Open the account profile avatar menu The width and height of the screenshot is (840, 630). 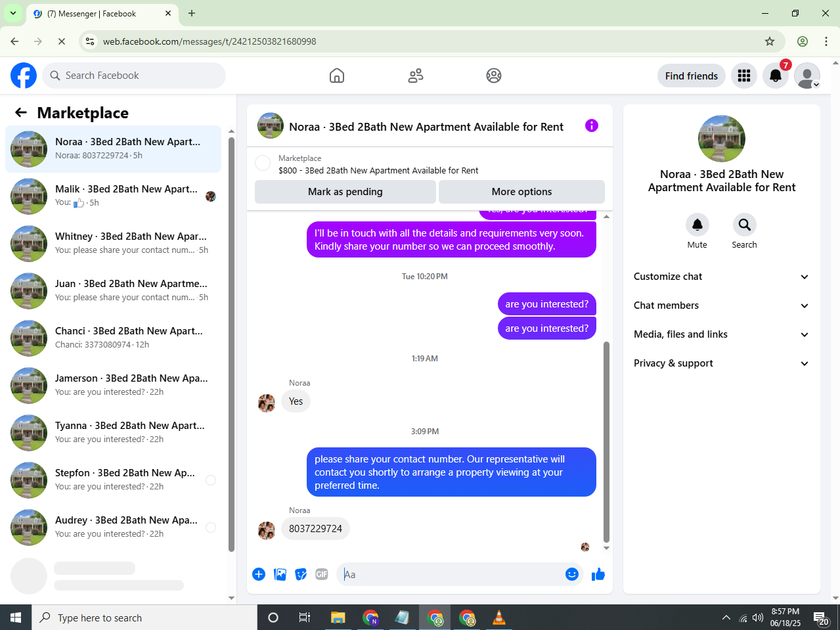[807, 76]
